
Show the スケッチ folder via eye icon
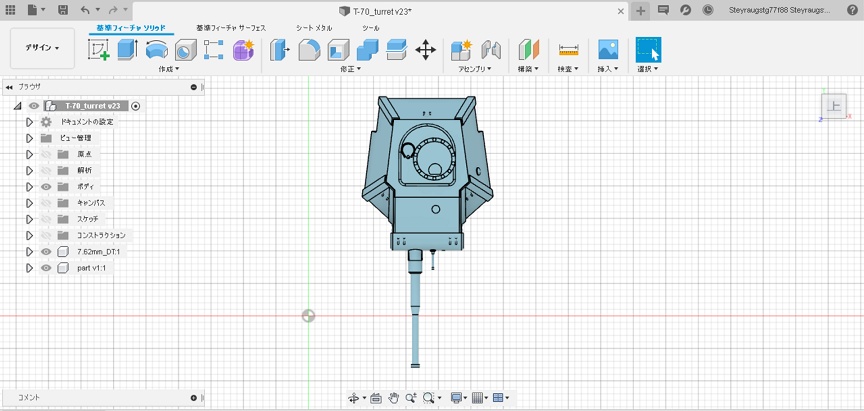click(x=46, y=219)
